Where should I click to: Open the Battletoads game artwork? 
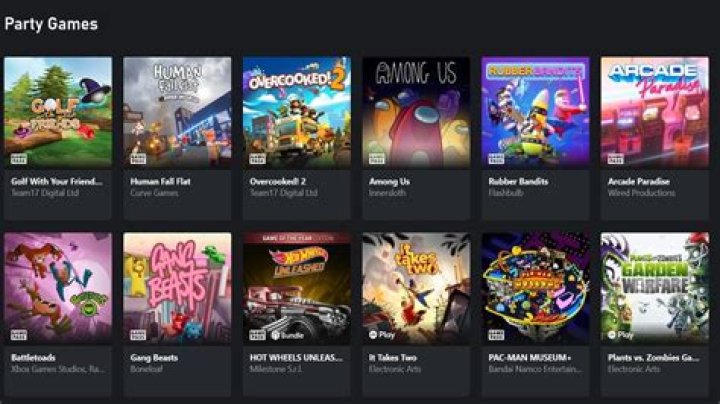coord(58,288)
